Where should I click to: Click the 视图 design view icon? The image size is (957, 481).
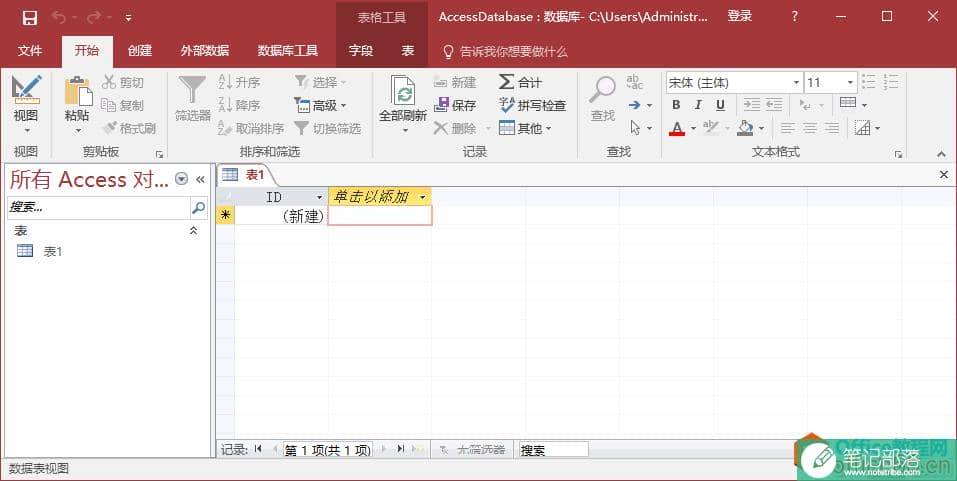(x=26, y=89)
